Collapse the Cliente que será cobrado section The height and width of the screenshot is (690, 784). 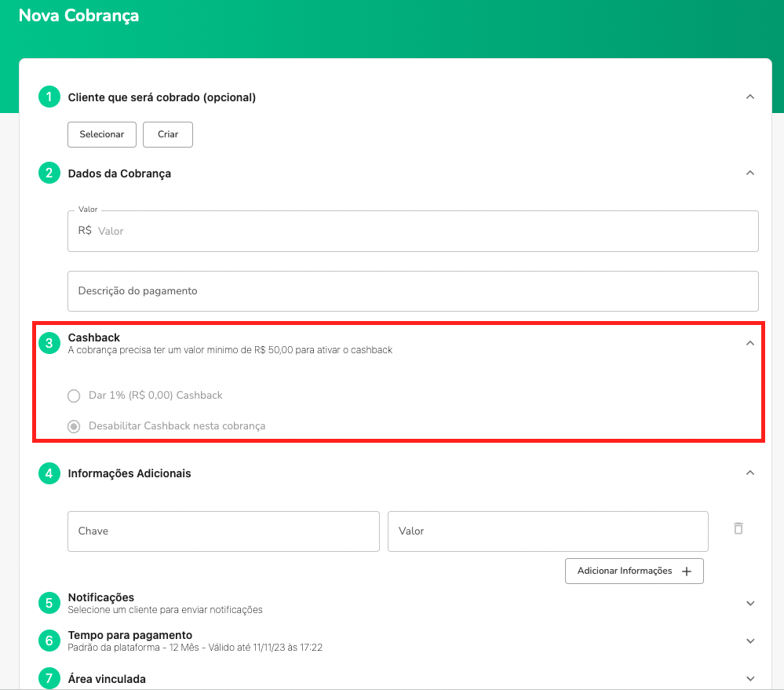coord(750,96)
